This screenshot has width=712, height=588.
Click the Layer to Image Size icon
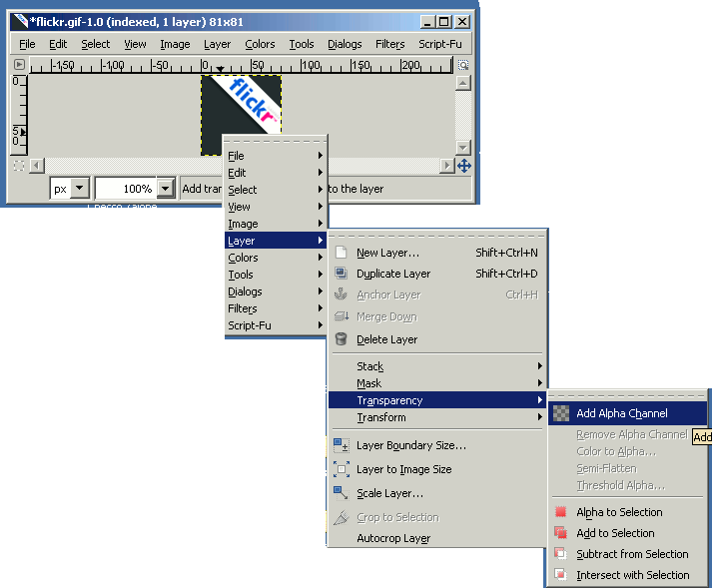(x=341, y=469)
